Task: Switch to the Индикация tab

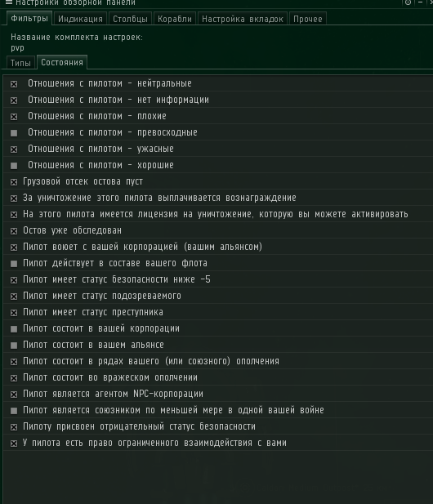Action: [x=80, y=19]
